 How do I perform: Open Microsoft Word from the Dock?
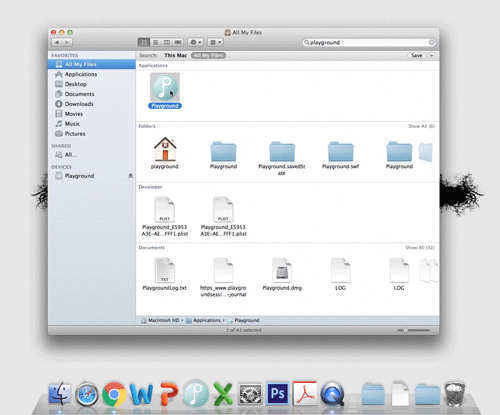(141, 394)
